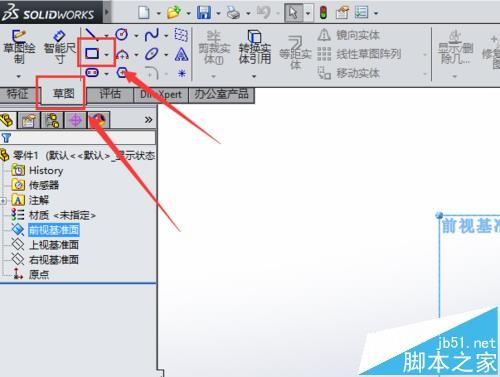Open the FeatureManager design tree tab
This screenshot has width=500, height=377.
(7, 120)
